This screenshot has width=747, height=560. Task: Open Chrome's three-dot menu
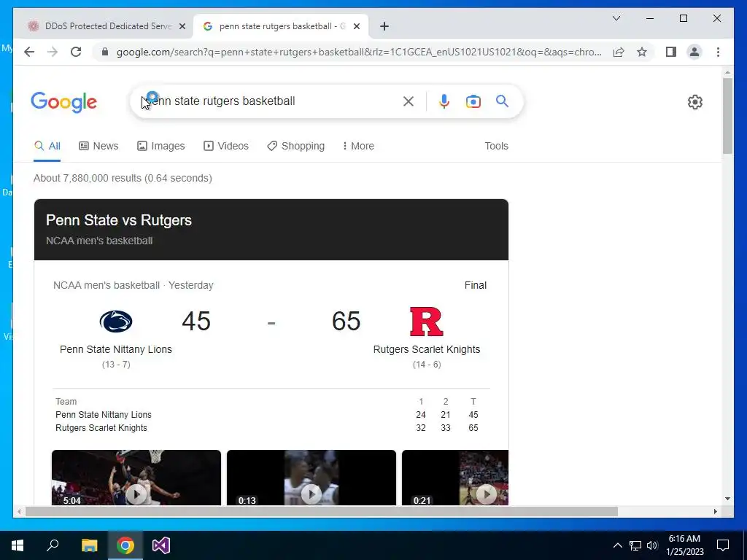[718, 52]
